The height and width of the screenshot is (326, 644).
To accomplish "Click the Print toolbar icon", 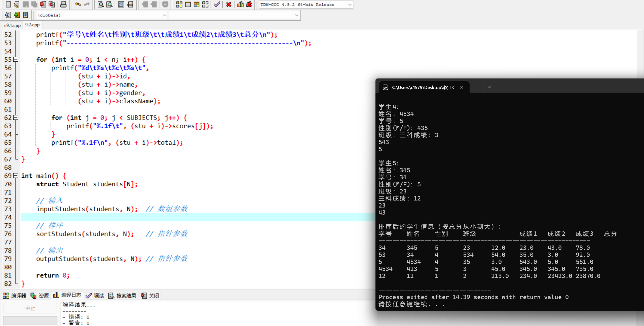I will 63,4.
